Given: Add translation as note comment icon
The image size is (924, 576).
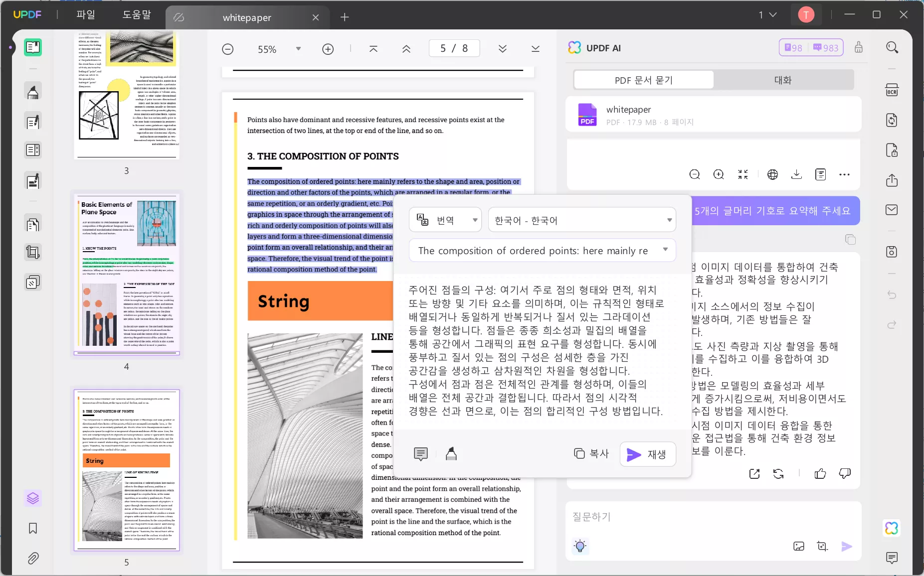Looking at the screenshot, I should [421, 454].
